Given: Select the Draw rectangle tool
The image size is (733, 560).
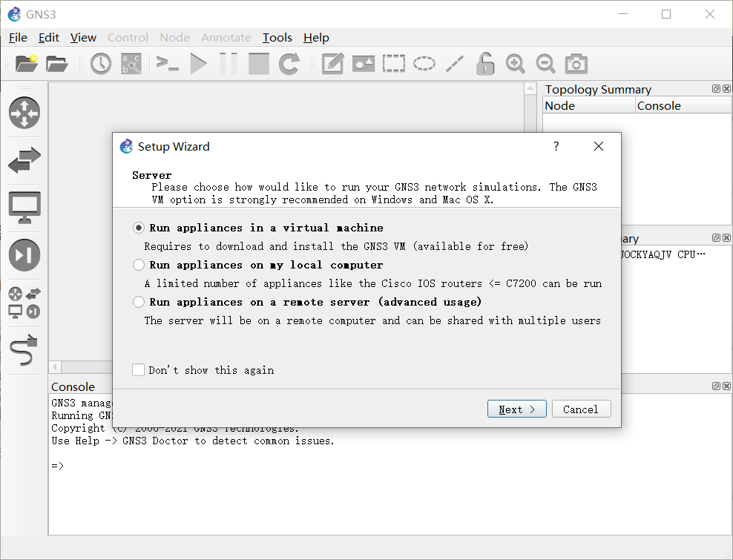Looking at the screenshot, I should coord(394,64).
